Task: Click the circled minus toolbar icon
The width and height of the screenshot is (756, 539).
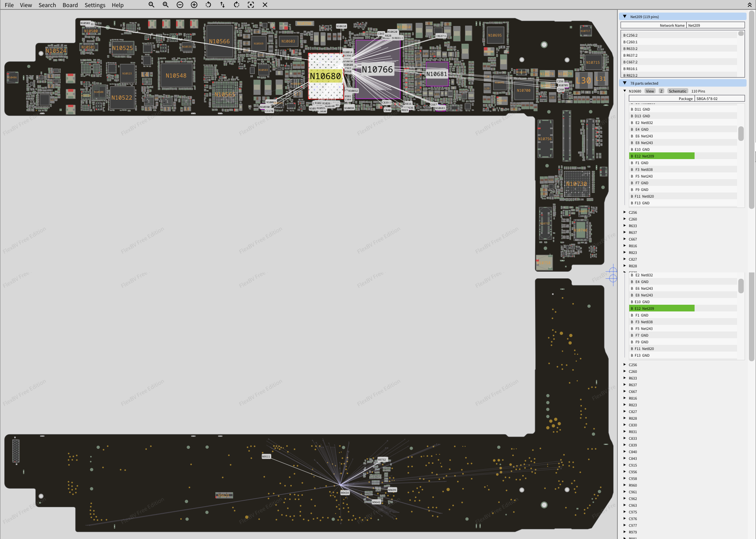Action: (180, 5)
